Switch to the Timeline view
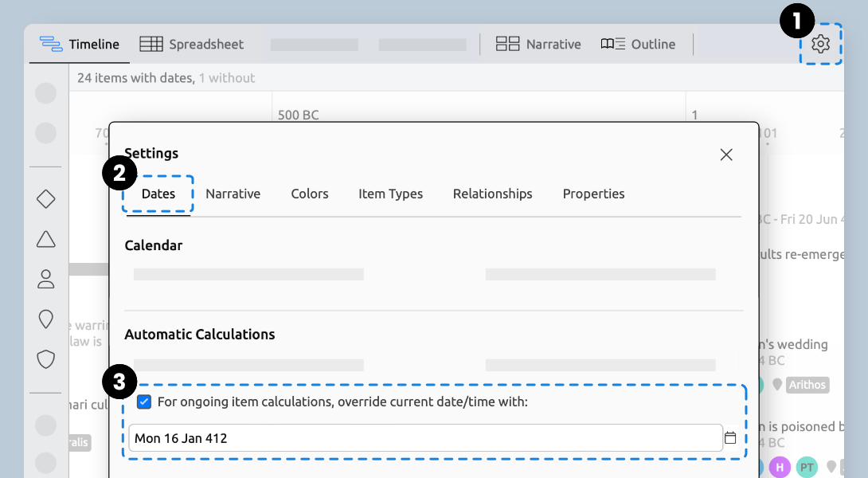The height and width of the screenshot is (478, 868). pyautogui.click(x=79, y=45)
